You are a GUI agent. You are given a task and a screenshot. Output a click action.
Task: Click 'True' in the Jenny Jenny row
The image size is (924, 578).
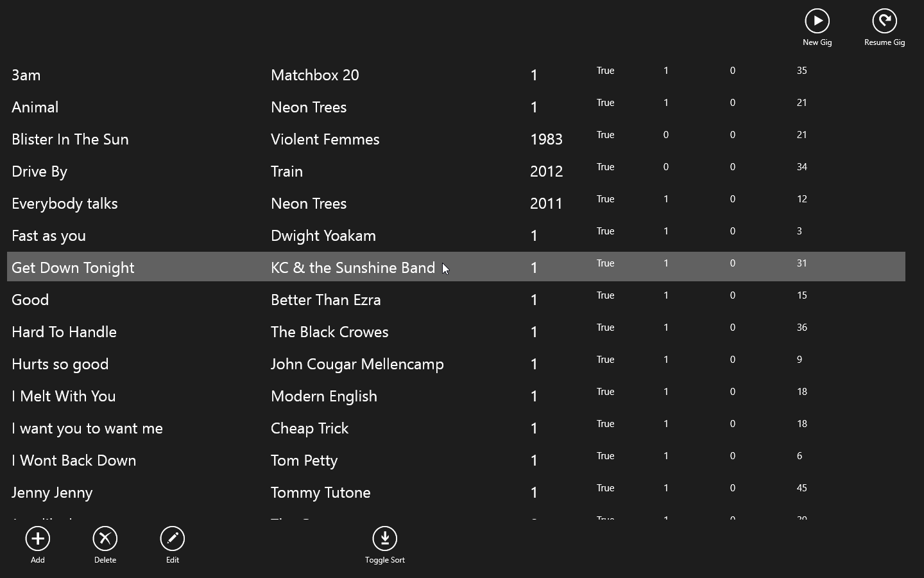(x=606, y=488)
